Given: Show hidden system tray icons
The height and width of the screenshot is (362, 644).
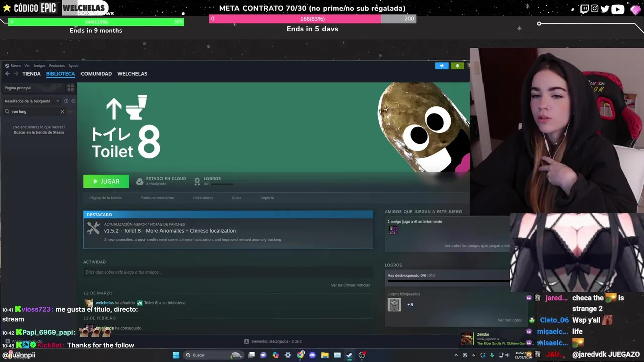Looking at the screenshot, I should tap(456, 355).
